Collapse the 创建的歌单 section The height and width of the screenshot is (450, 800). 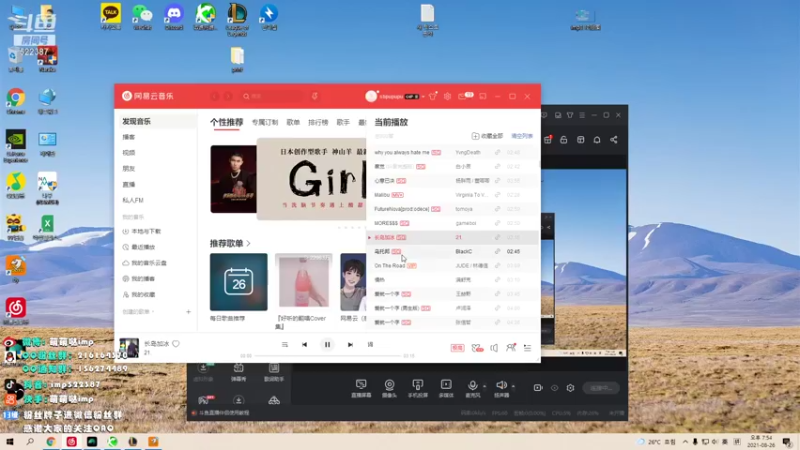tap(138, 312)
